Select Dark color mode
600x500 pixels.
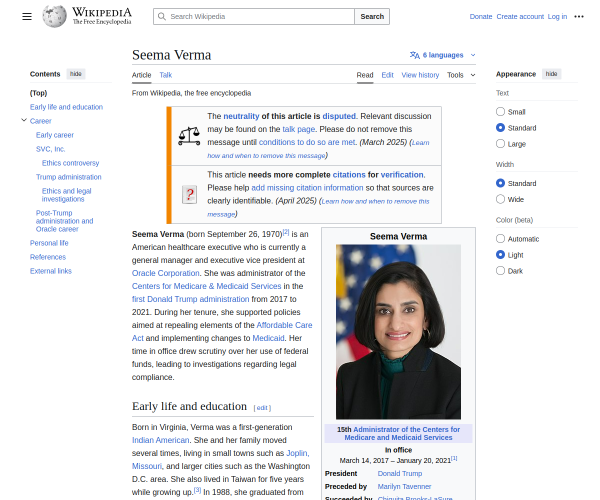[500, 270]
